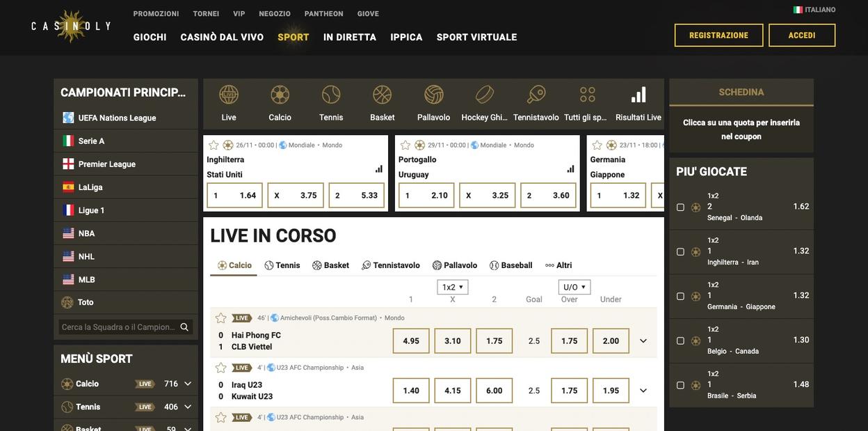Image resolution: width=868 pixels, height=431 pixels.
Task: Open Sport Virtuale menu item
Action: coord(477,37)
